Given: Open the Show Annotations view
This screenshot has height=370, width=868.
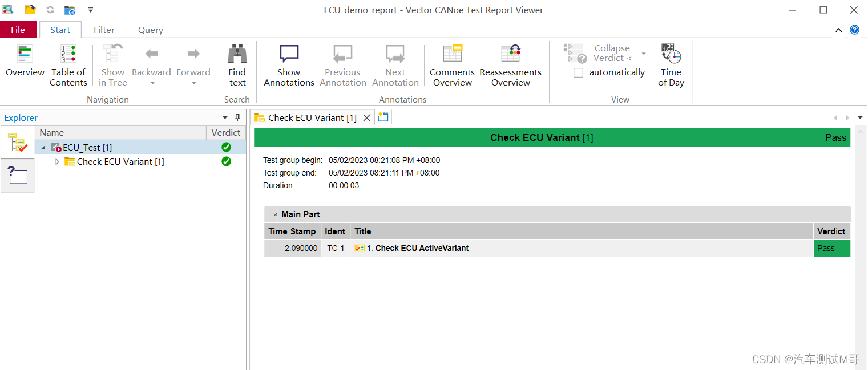Looking at the screenshot, I should tap(288, 63).
